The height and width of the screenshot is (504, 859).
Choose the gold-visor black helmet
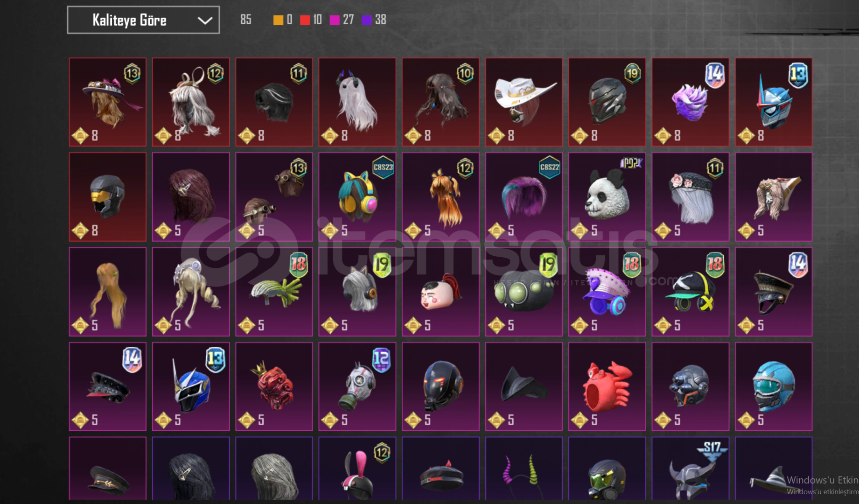point(107,197)
